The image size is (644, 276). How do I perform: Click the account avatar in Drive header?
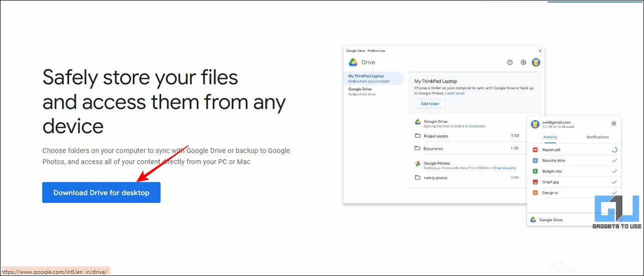536,62
